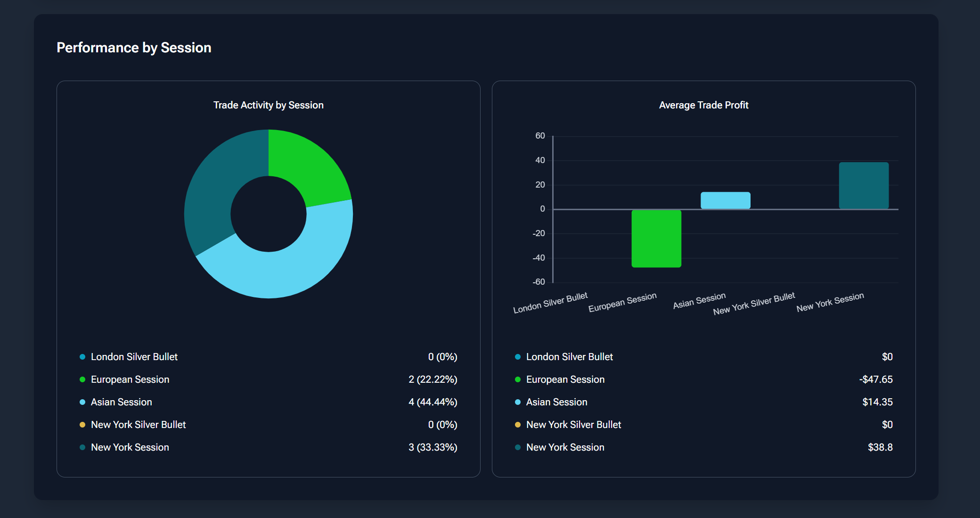Click the 60 y-axis tick label
980x518 pixels.
540,136
